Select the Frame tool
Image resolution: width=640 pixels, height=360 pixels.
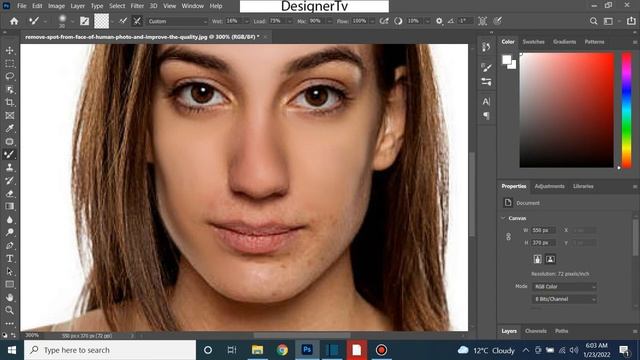9,116
